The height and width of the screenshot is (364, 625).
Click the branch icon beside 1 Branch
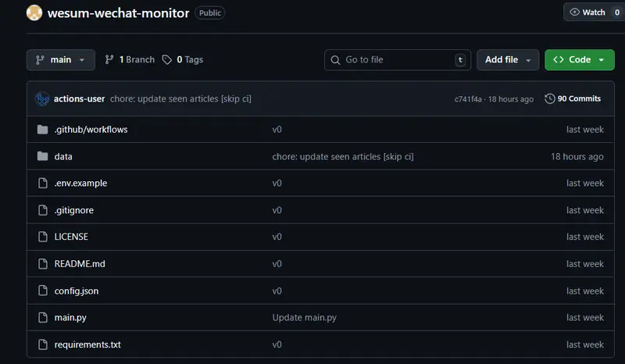[109, 59]
